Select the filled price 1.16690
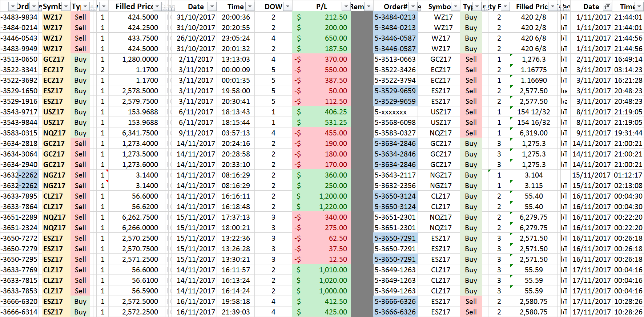Image resolution: width=644 pixels, height=317 pixels. 534,80
